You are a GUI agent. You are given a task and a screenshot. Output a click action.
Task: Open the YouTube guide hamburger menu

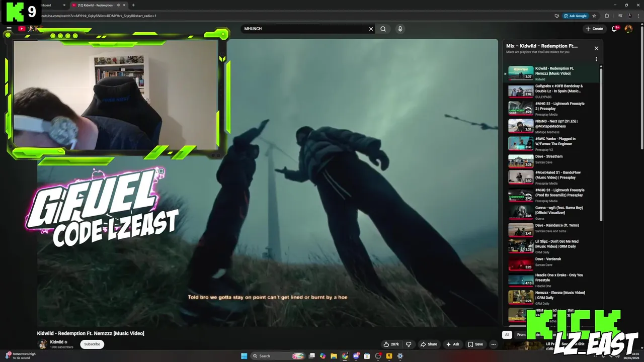(9, 29)
